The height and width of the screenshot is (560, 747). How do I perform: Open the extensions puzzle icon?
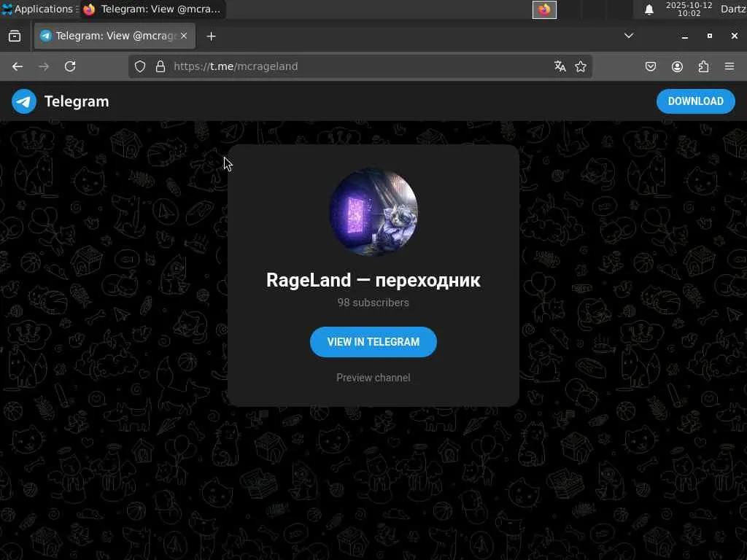point(703,66)
